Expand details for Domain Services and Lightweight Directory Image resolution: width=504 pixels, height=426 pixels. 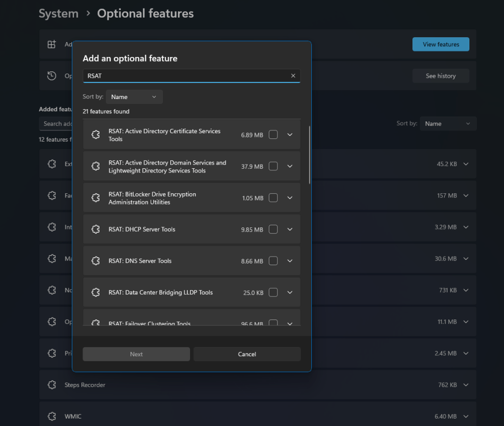[x=290, y=166]
